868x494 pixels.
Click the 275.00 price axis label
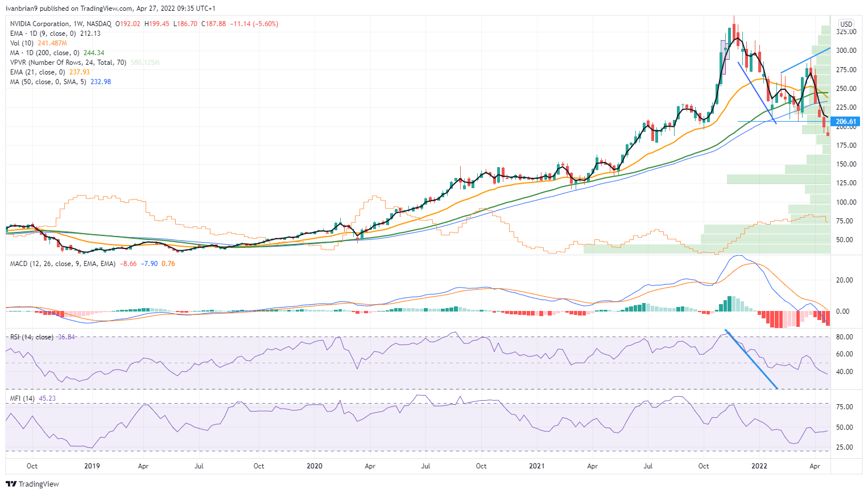pos(846,70)
